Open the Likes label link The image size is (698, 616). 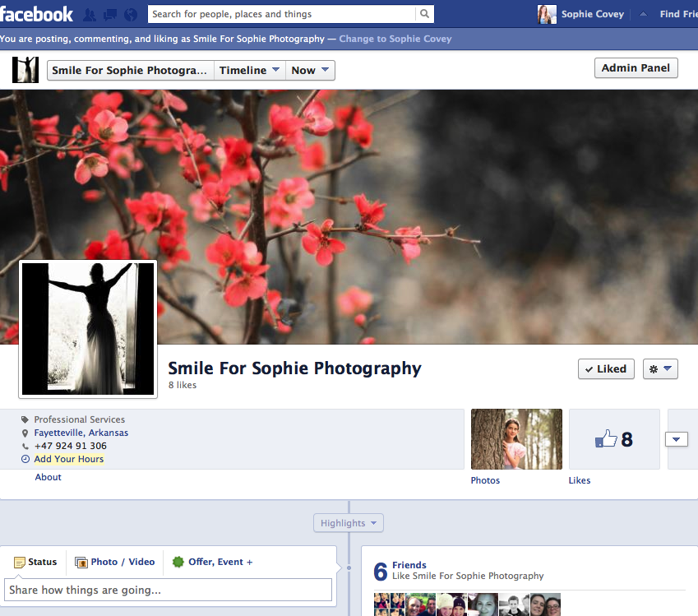click(580, 480)
